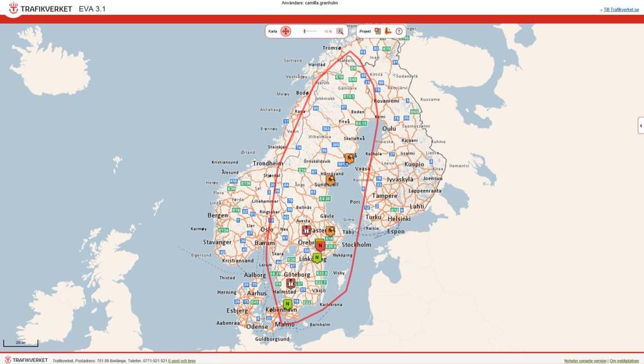Click the Helsinki city label on map
The height and width of the screenshot is (364, 644).
pos(399,219)
